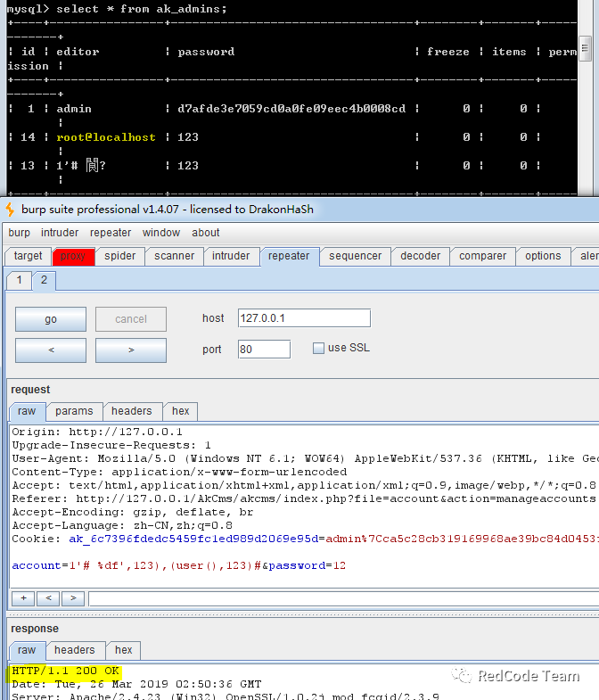Click the Accept-Language header line
Viewport: 599px width, 700px height.
(x=122, y=525)
